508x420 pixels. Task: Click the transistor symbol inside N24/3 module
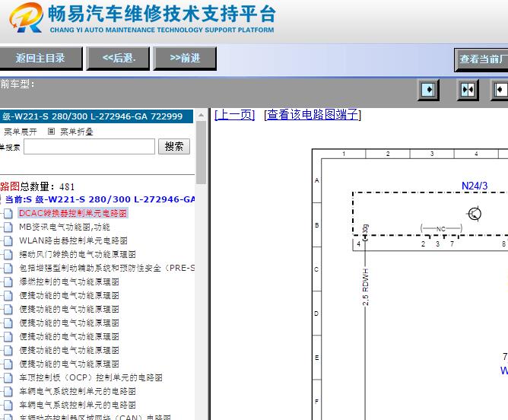click(x=475, y=214)
